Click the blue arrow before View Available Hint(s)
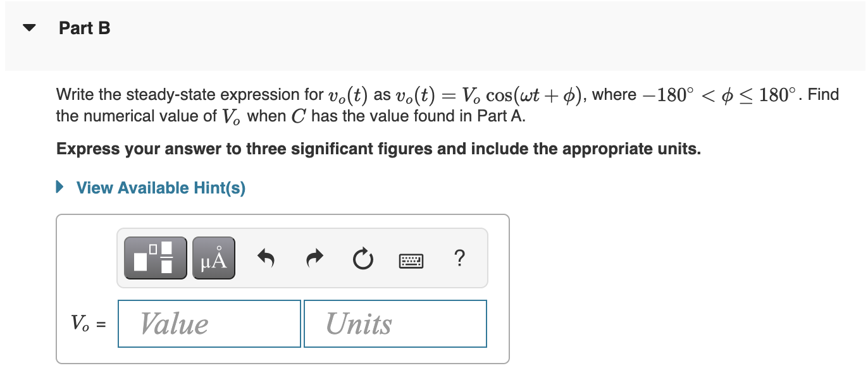This screenshot has height=368, width=868. click(x=60, y=187)
